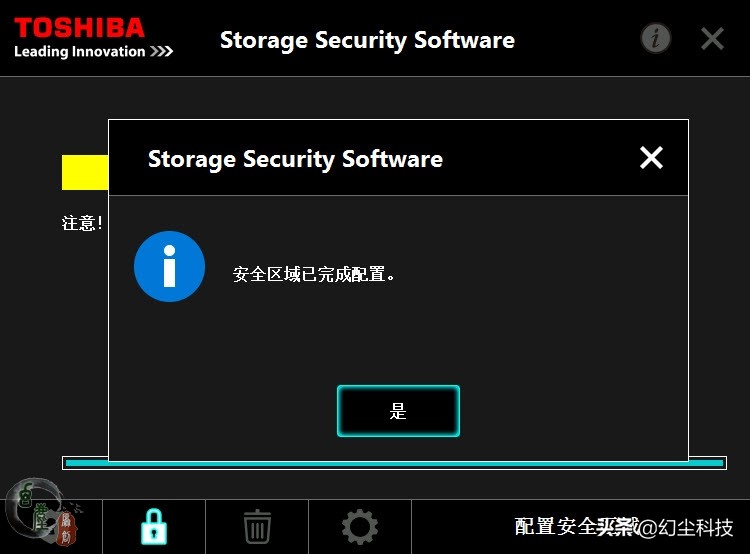Click the main window title text
Screen dimensions: 750x554
pyautogui.click(x=367, y=40)
